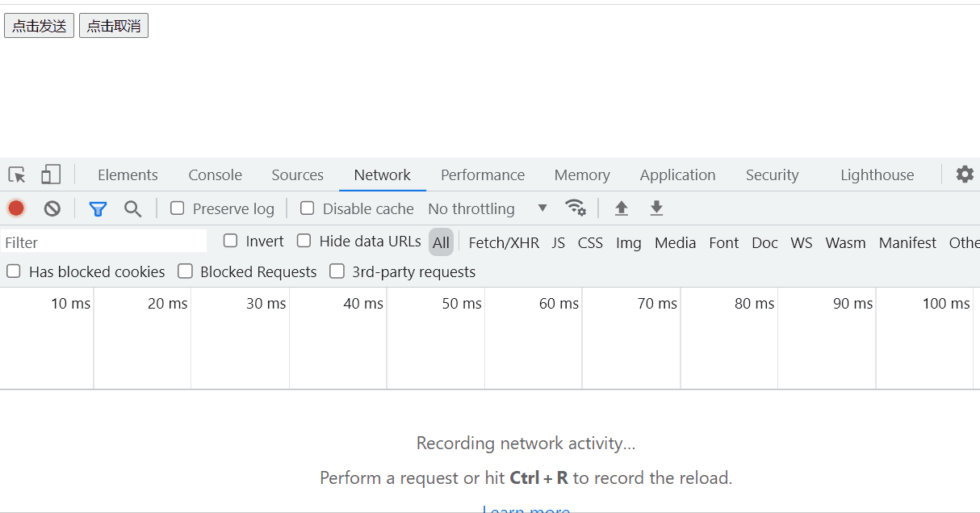Open network conditions wifi icon
The height and width of the screenshot is (513, 980).
click(576, 208)
